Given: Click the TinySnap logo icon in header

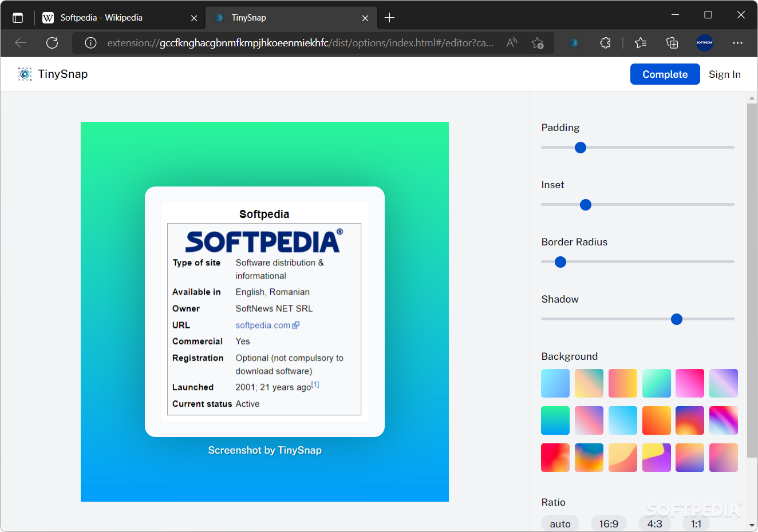Looking at the screenshot, I should 25,74.
